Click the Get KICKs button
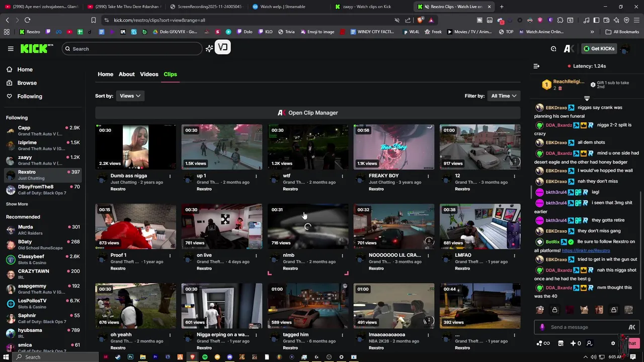The height and width of the screenshot is (362, 644). click(x=599, y=49)
